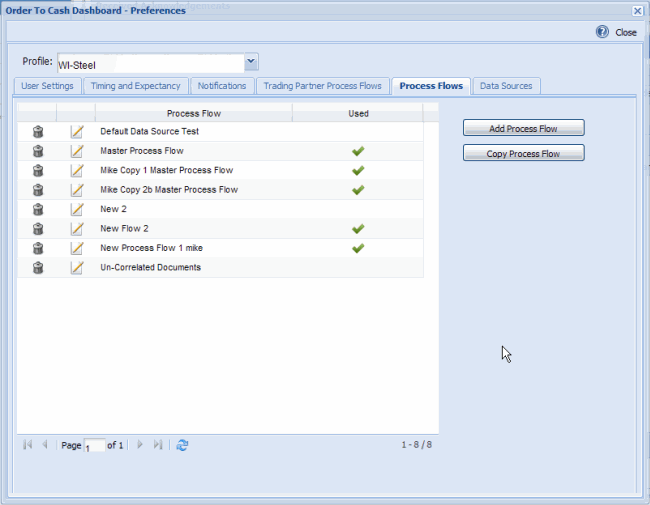Select the Un-Correlated Documents name

point(150,268)
